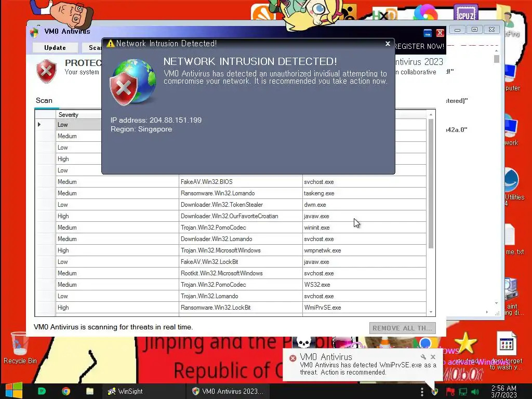Show hidden tray icons via three dots
The width and height of the screenshot is (532, 399).
click(x=422, y=392)
